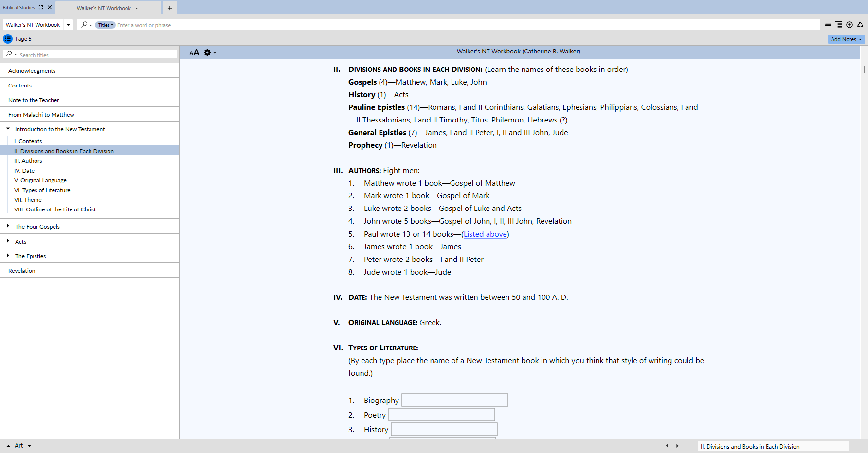Expand the Art panel up arrow
Viewport: 868px width, 453px height.
coord(8,446)
